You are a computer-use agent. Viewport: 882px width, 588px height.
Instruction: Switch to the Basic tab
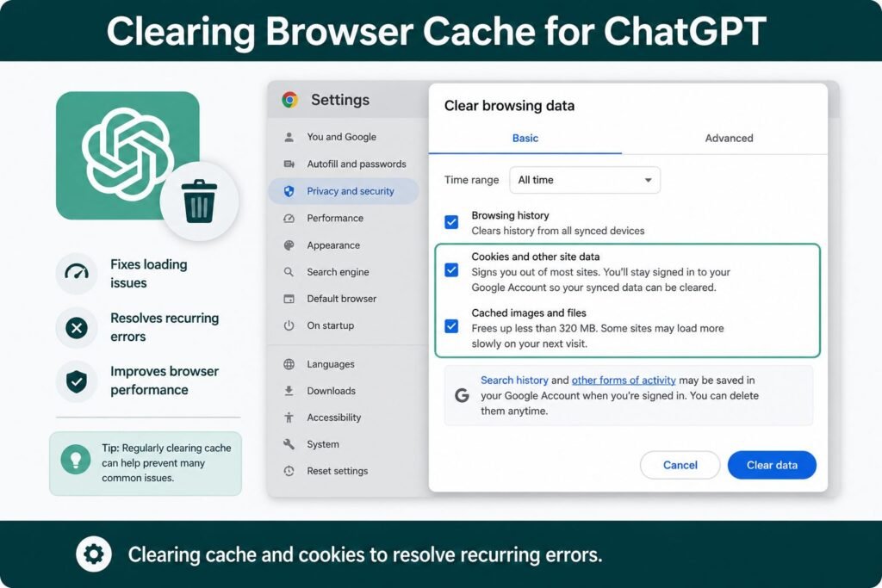tap(525, 139)
